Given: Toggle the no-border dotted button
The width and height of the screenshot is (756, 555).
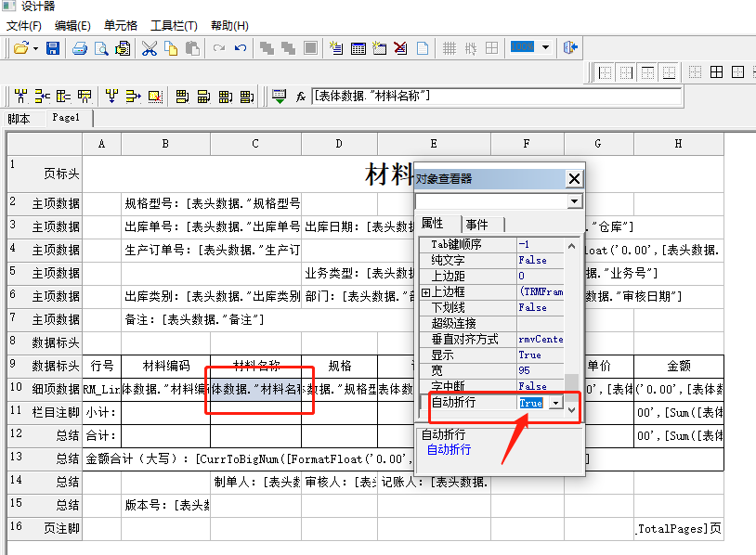Looking at the screenshot, I should (x=695, y=72).
